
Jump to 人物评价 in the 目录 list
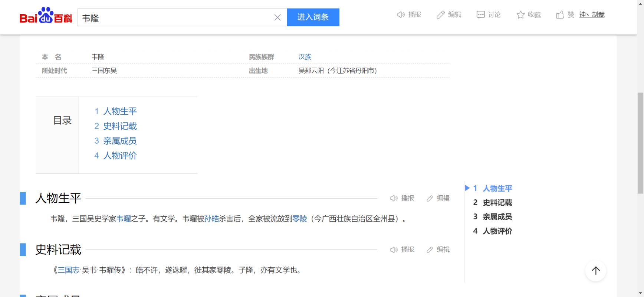click(x=119, y=156)
